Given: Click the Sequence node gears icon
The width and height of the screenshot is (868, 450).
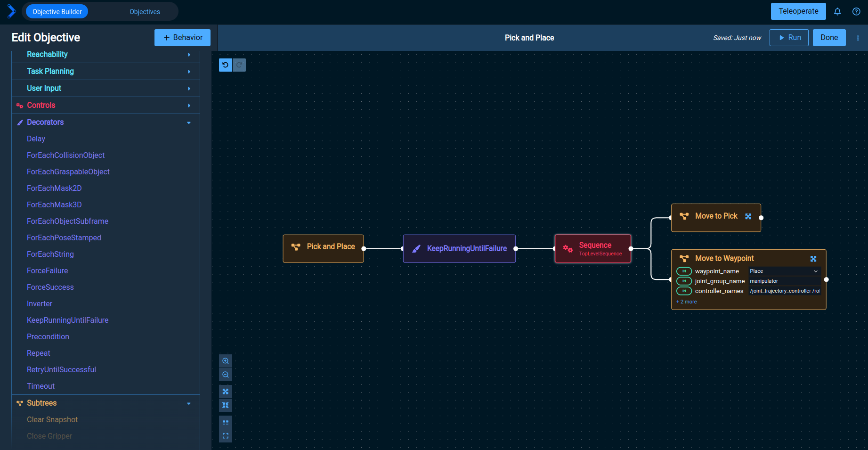Looking at the screenshot, I should (568, 249).
